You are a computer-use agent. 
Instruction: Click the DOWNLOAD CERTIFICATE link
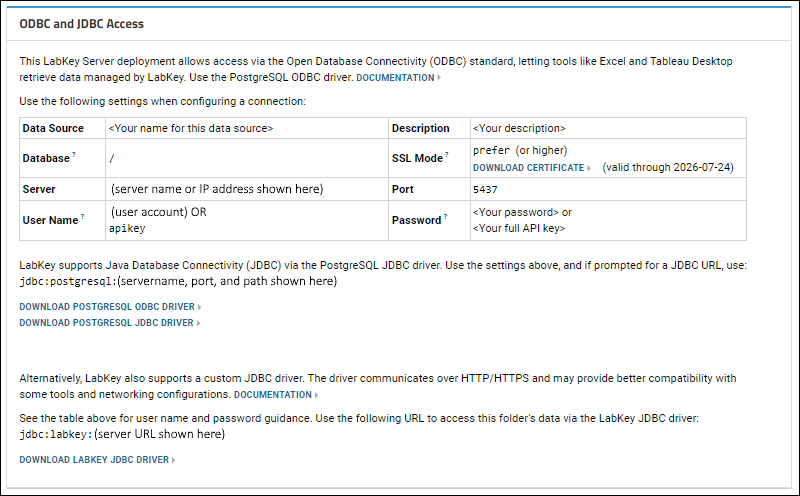[528, 168]
